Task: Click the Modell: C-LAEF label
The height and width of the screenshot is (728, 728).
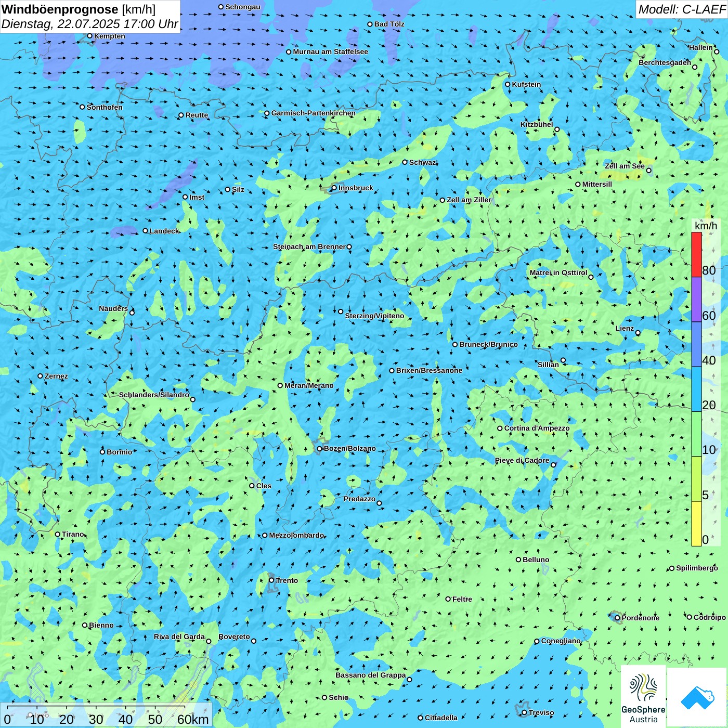Action: (x=682, y=9)
